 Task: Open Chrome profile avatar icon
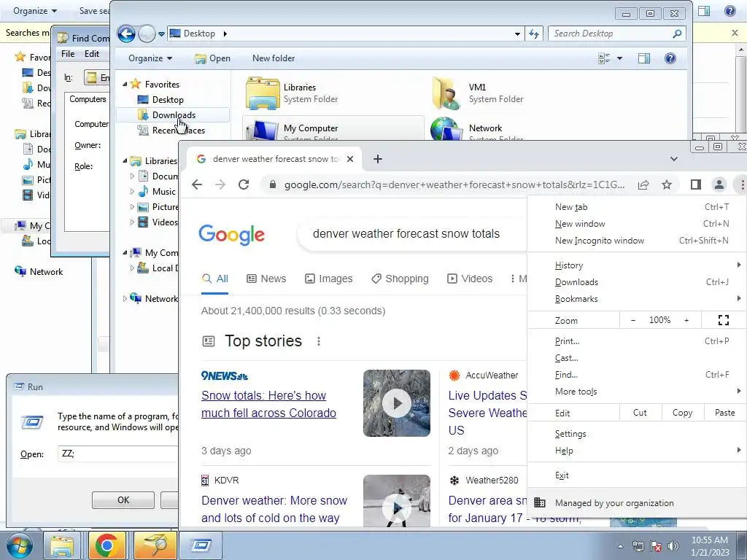[x=719, y=184]
